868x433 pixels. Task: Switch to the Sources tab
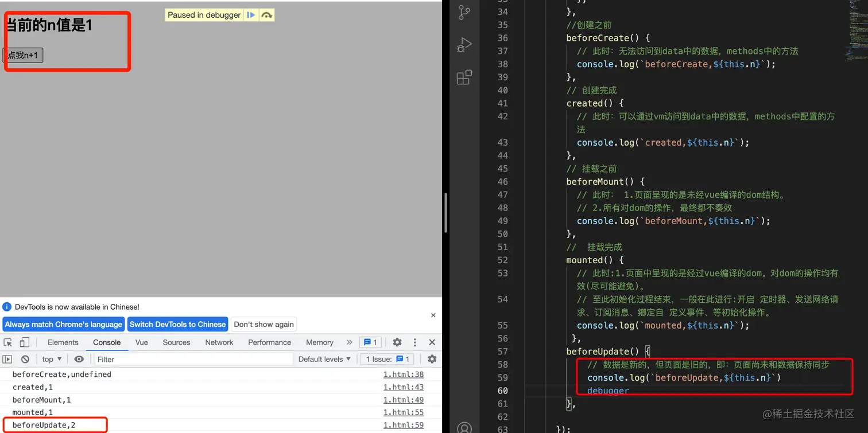point(176,342)
